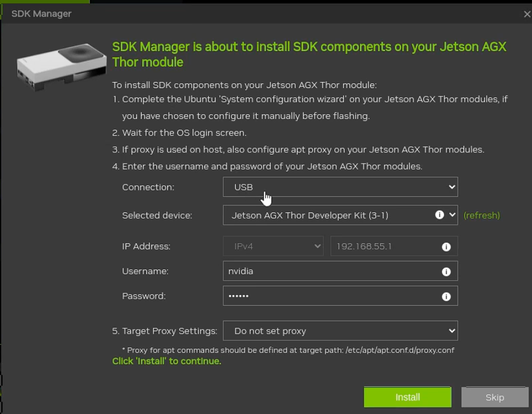The height and width of the screenshot is (414, 532).
Task: Click the Password input field
Action: [x=340, y=296]
